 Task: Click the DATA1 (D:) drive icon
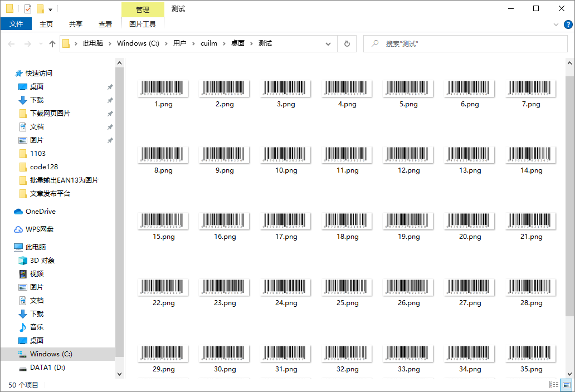(x=23, y=368)
